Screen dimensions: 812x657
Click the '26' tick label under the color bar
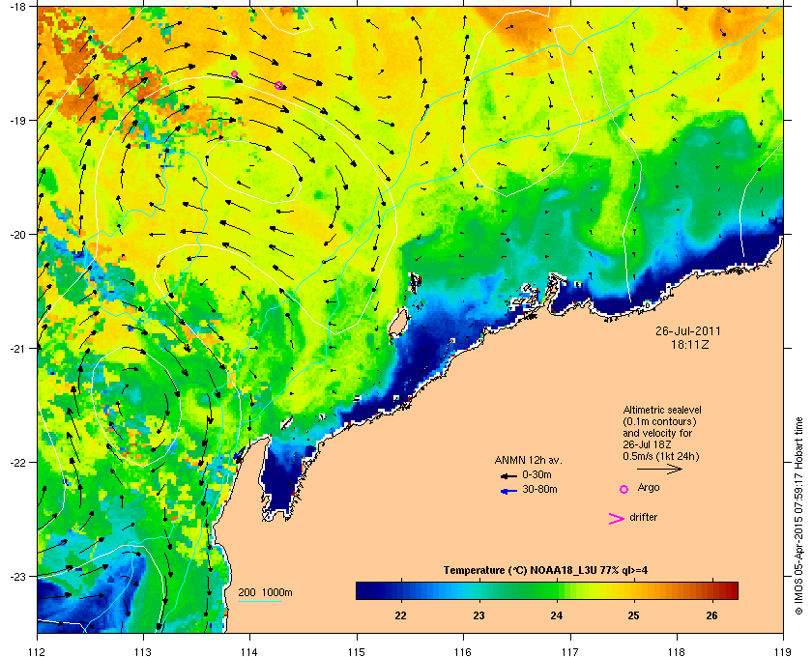[712, 615]
